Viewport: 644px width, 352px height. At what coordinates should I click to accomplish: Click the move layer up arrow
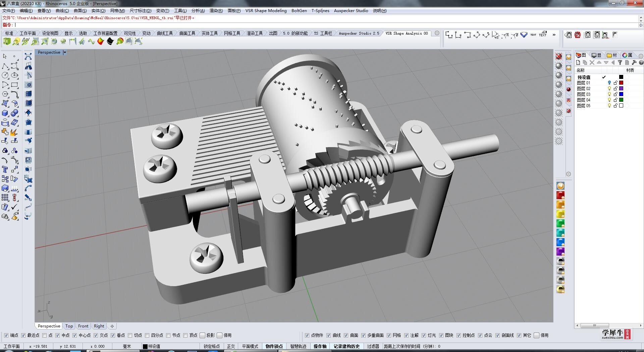click(x=599, y=62)
